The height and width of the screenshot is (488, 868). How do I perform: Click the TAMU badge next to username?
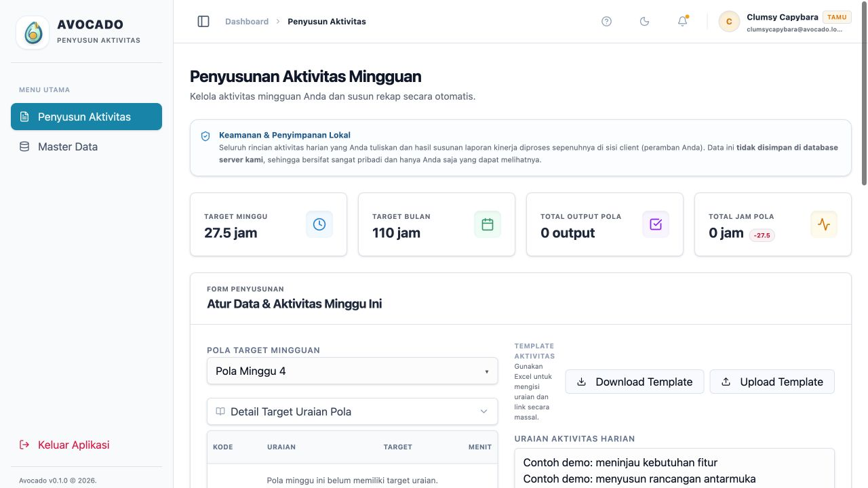(837, 18)
